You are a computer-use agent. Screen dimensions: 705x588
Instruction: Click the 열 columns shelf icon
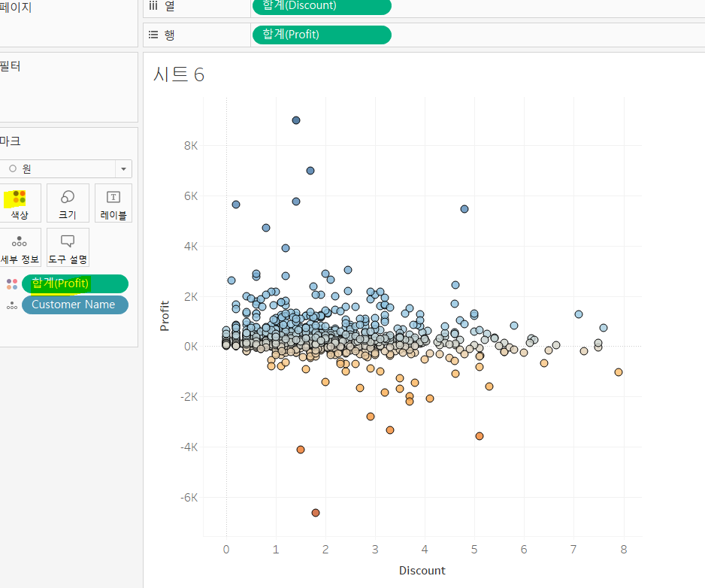(x=153, y=6)
